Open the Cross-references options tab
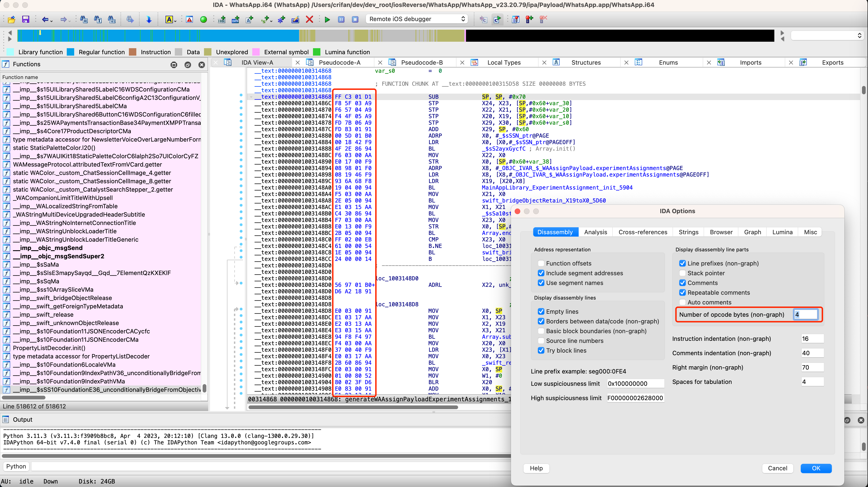Viewport: 868px width, 487px height. point(643,232)
